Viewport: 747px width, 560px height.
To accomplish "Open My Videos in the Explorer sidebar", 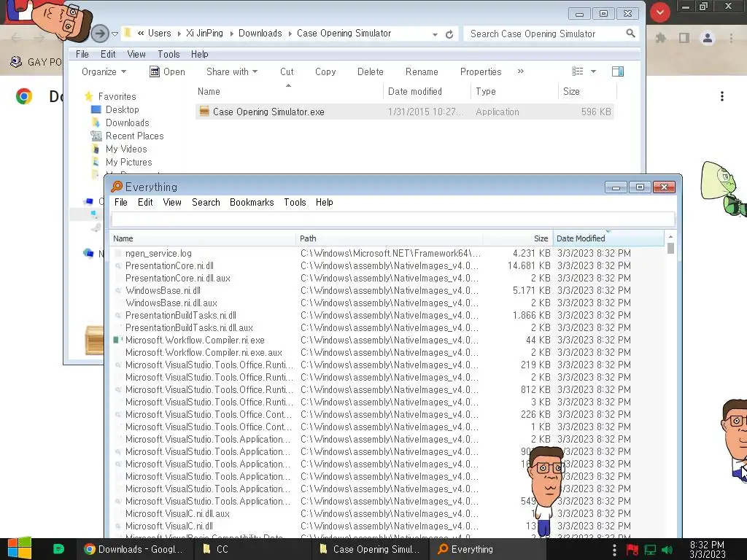I will [126, 149].
